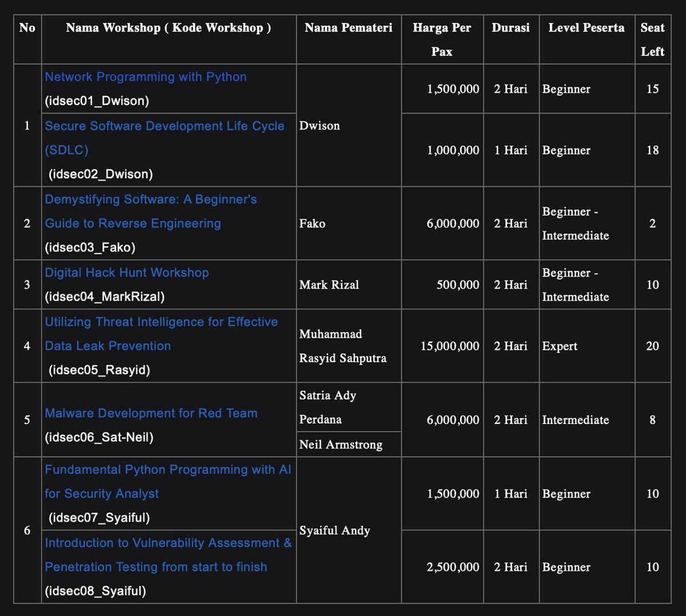Click 1 Hari duration in SDLC row
This screenshot has height=616, width=686.
(x=510, y=150)
